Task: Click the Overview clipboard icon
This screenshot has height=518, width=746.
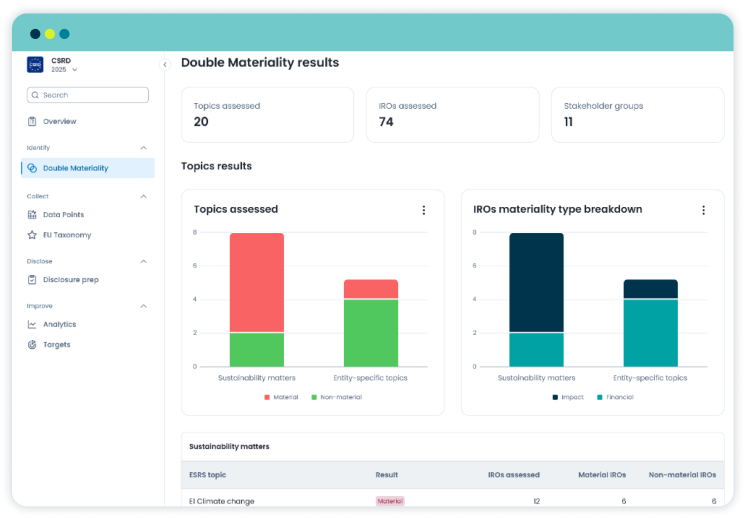Action: click(32, 121)
